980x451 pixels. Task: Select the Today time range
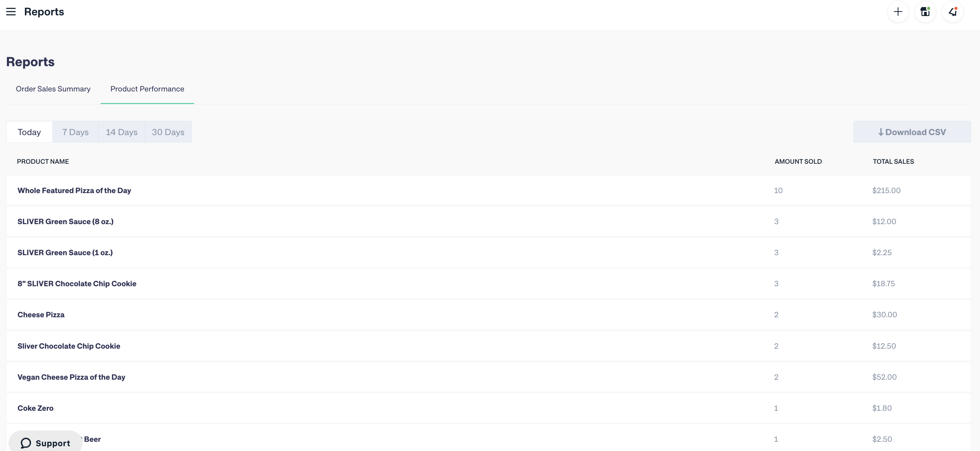click(x=29, y=132)
